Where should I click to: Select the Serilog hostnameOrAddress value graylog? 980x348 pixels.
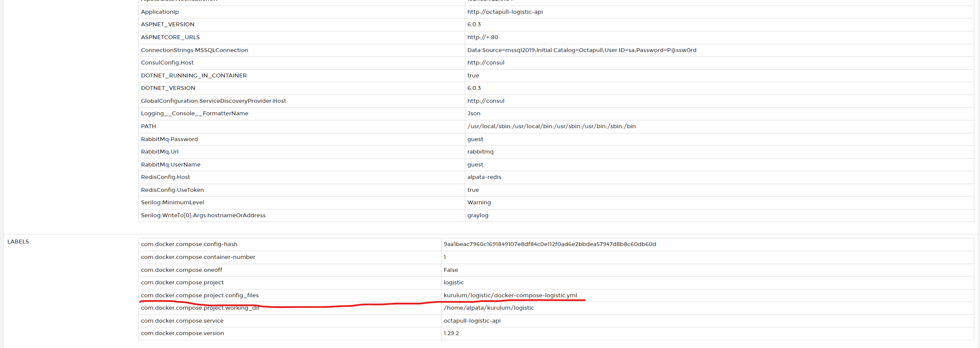[478, 216]
